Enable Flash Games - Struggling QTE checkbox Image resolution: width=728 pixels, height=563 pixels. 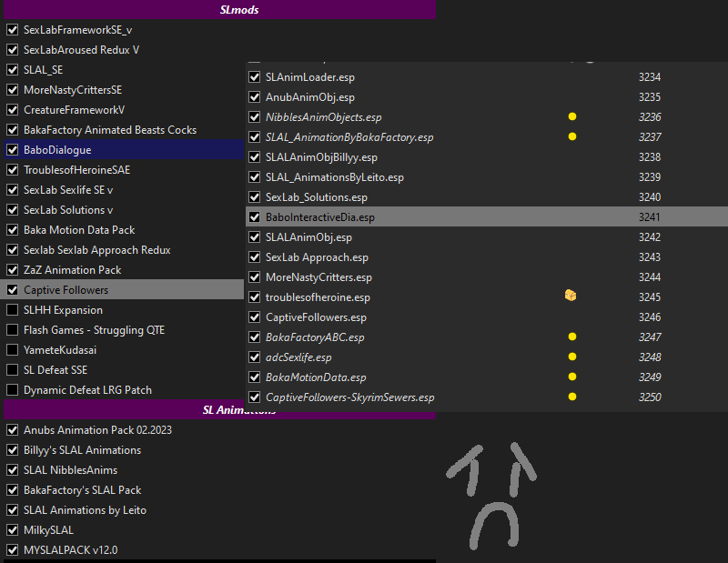click(13, 329)
